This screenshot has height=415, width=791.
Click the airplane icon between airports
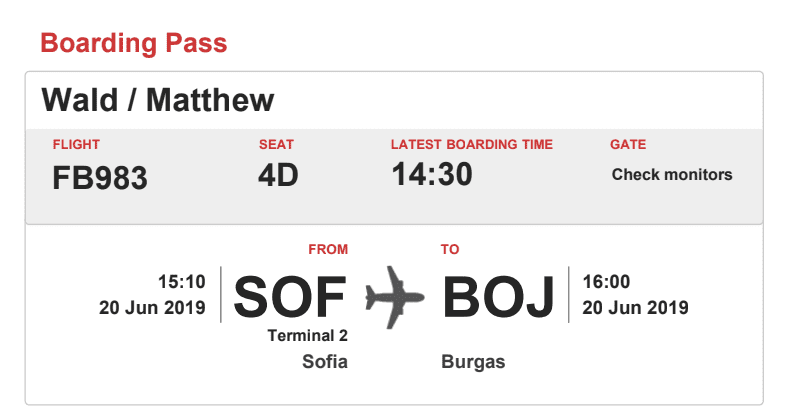point(394,298)
